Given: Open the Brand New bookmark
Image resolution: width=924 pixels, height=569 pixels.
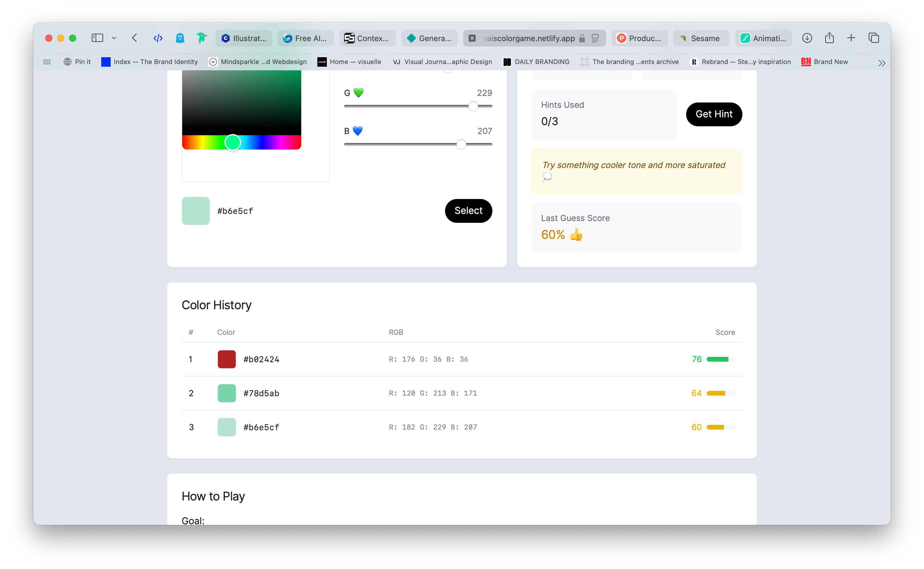Looking at the screenshot, I should 824,62.
